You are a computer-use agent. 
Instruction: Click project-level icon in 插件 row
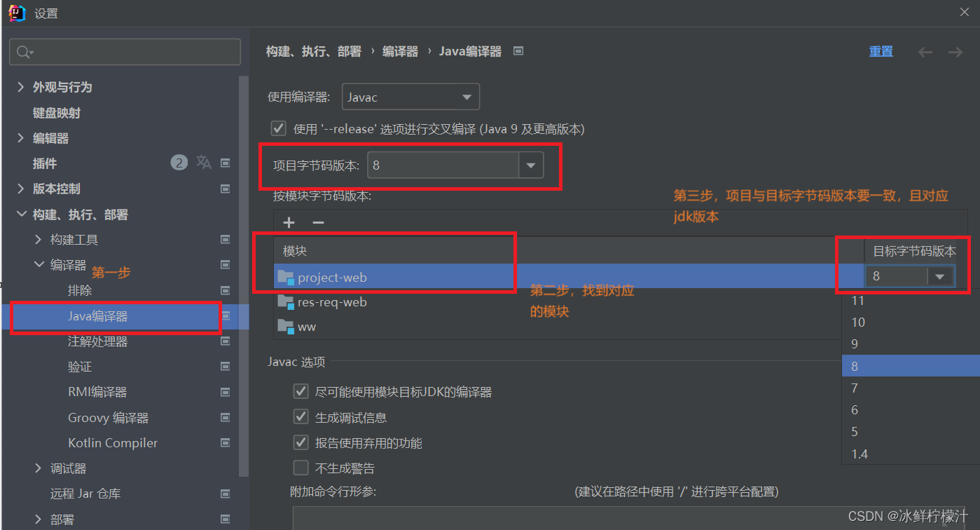click(x=226, y=163)
